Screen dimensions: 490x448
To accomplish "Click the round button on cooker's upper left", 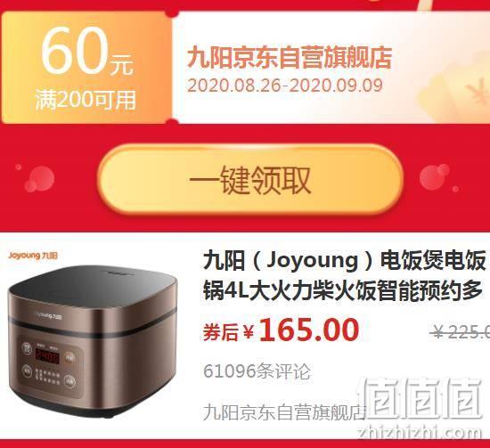I will 28,348.
